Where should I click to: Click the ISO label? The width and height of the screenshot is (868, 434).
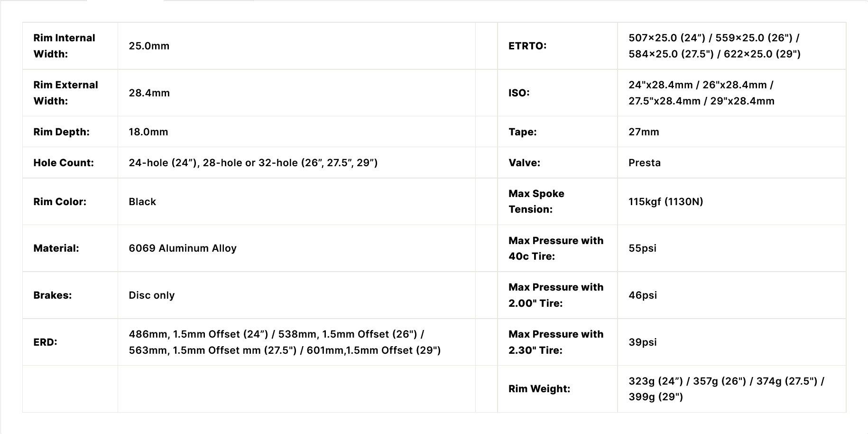519,93
